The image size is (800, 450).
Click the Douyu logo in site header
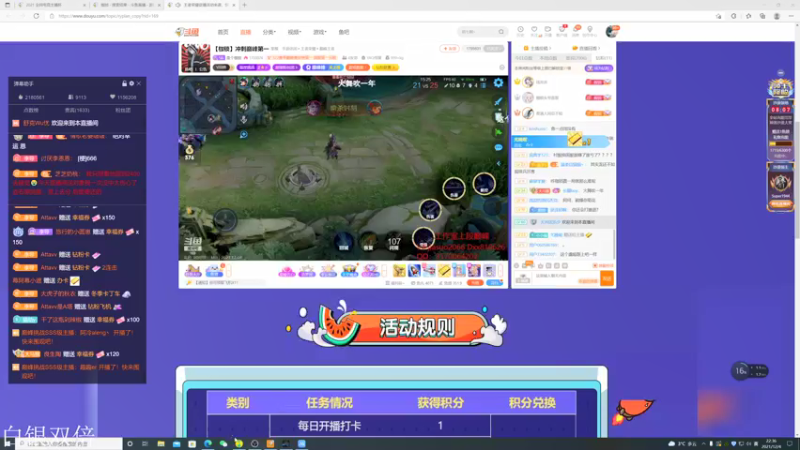(x=187, y=32)
